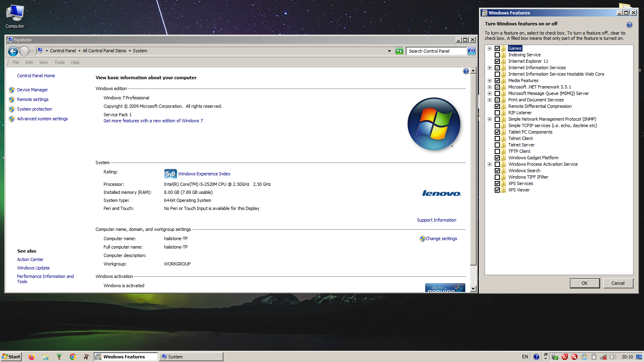Click in the Search Control Panel field
644x362 pixels.
tap(436, 51)
